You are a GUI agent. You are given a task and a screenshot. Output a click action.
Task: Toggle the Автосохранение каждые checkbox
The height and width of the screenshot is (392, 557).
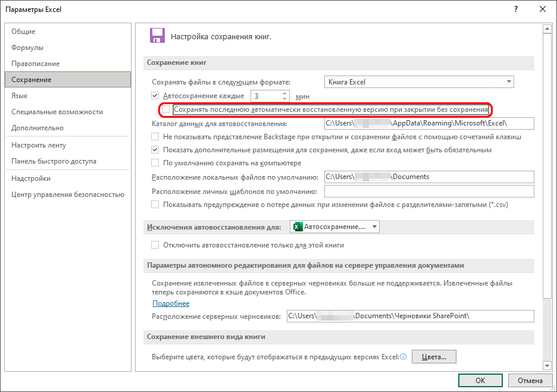tap(155, 96)
